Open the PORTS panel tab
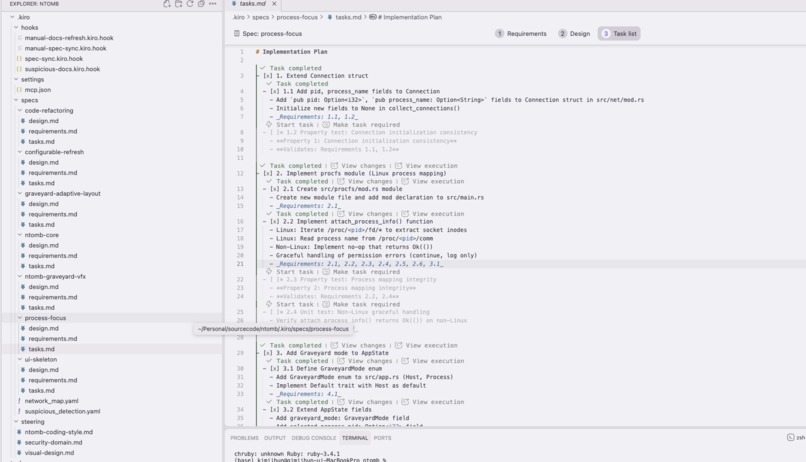Screen dimensions: 806x462 (x=382, y=438)
